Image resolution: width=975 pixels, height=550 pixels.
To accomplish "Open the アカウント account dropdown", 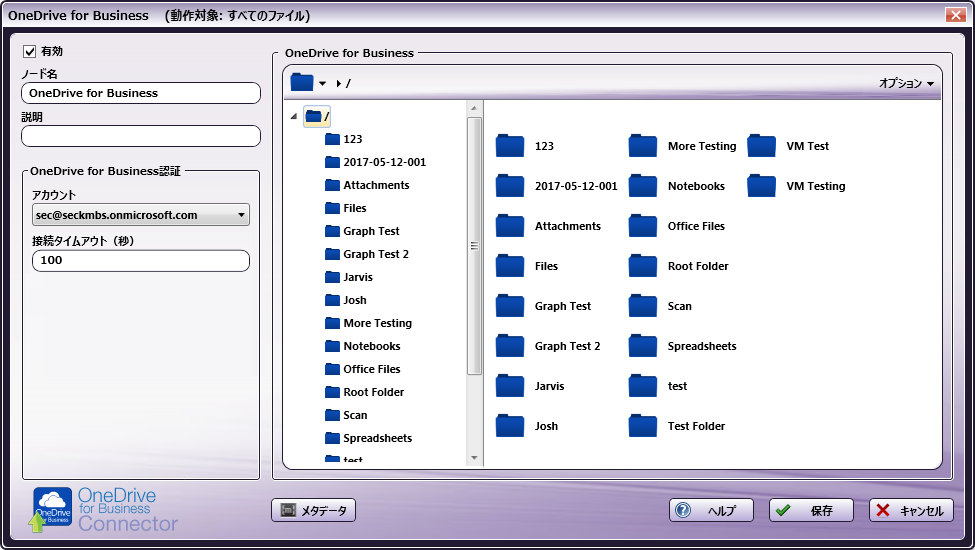I will click(141, 215).
